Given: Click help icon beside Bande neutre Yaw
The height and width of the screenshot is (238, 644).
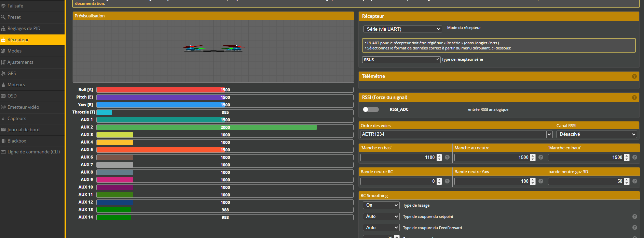Looking at the screenshot, I should pos(540,181).
